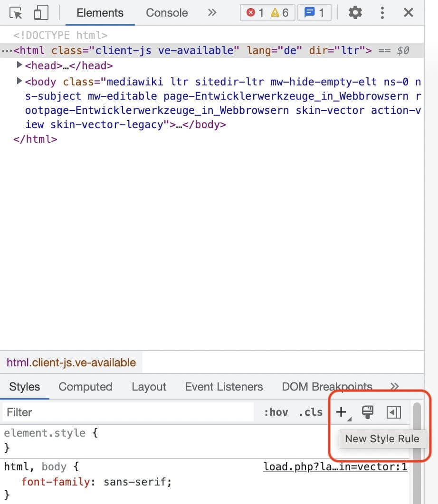Open the load.php stylesheet source link
Viewport: 438px width, 504px height.
click(335, 467)
